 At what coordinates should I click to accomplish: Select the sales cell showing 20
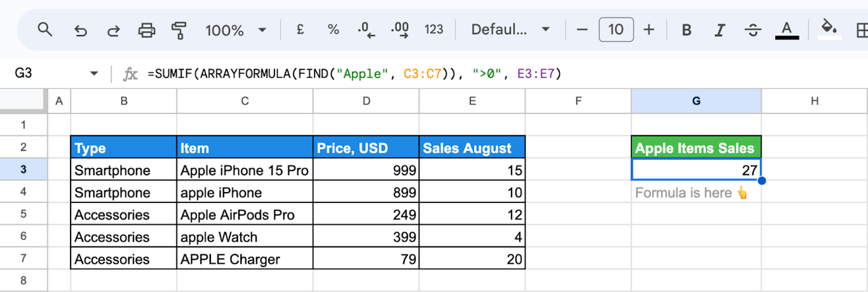pyautogui.click(x=472, y=259)
